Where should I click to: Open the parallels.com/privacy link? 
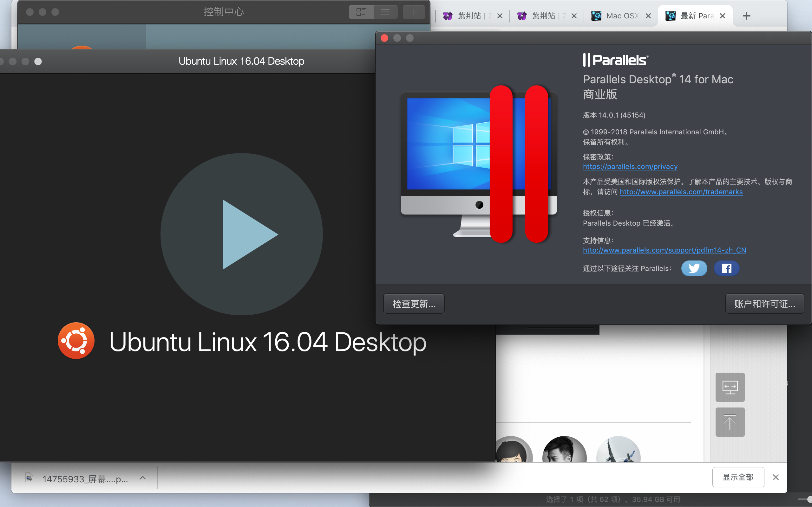point(630,166)
